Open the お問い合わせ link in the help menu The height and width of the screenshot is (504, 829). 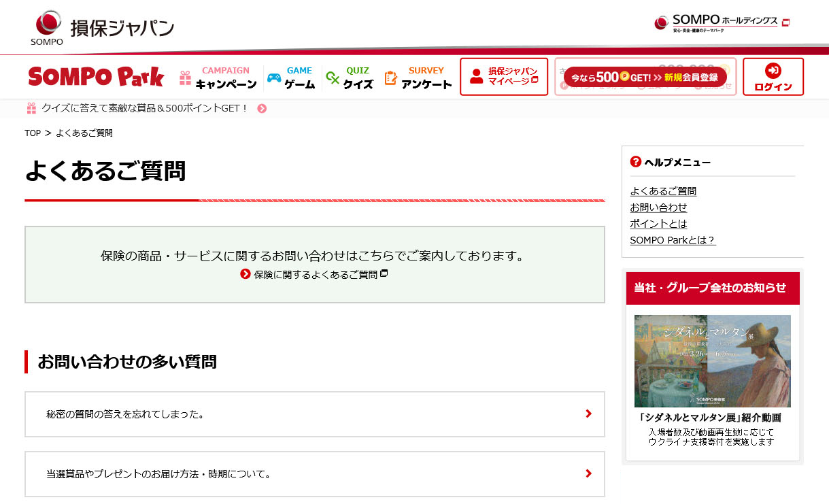pyautogui.click(x=658, y=207)
